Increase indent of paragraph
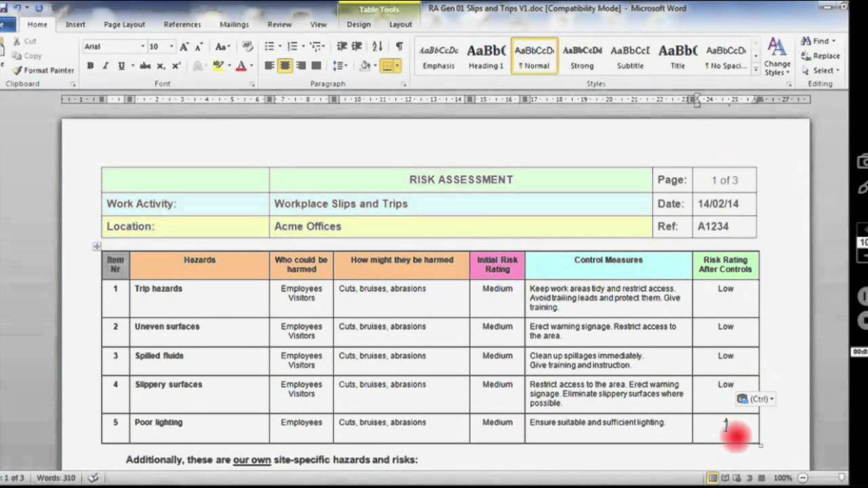Image resolution: width=868 pixels, height=488 pixels. (357, 46)
